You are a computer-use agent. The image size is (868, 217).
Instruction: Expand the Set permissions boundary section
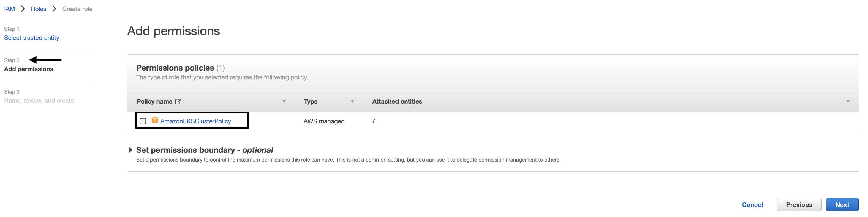click(x=130, y=150)
